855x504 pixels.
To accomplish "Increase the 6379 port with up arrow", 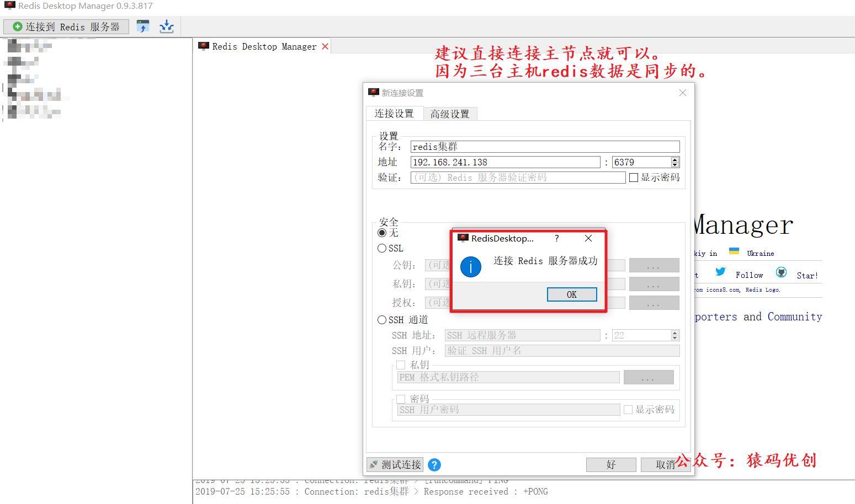I will (675, 159).
